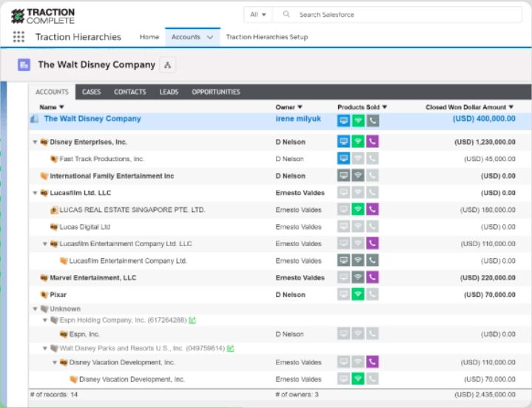Switch to the CONTACTS tab
The width and height of the screenshot is (532, 408).
(130, 92)
